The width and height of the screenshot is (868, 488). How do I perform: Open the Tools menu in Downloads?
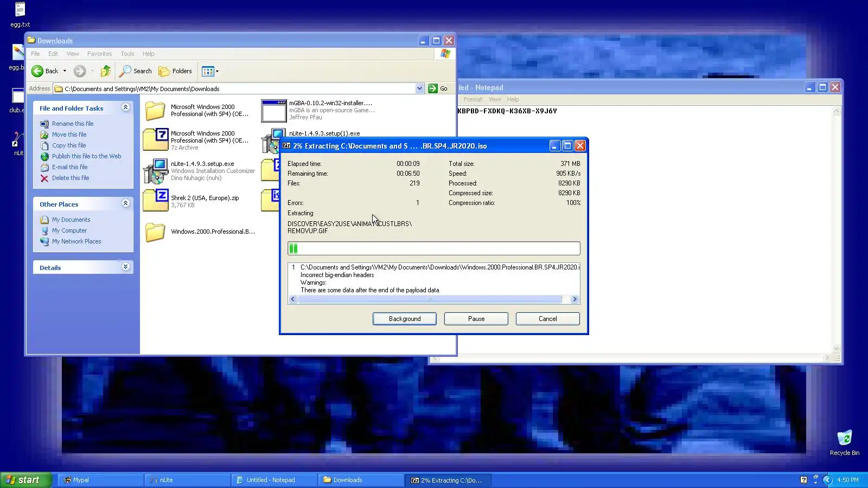127,54
